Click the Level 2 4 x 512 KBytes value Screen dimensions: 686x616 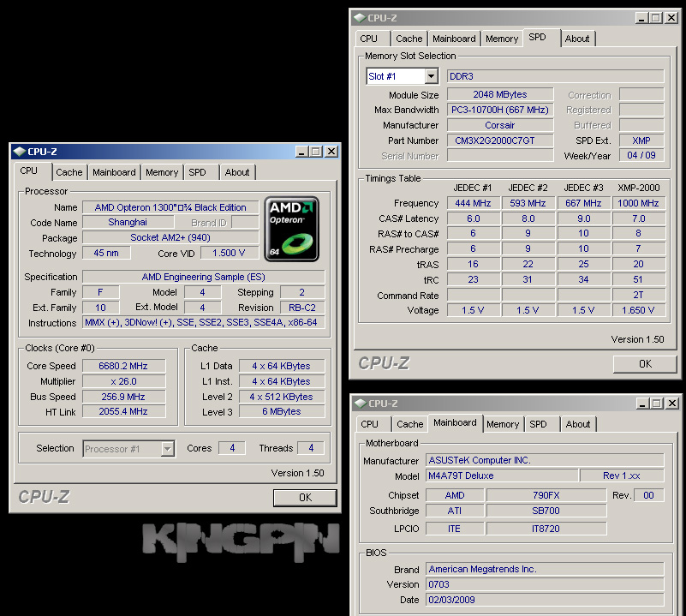tap(282, 397)
